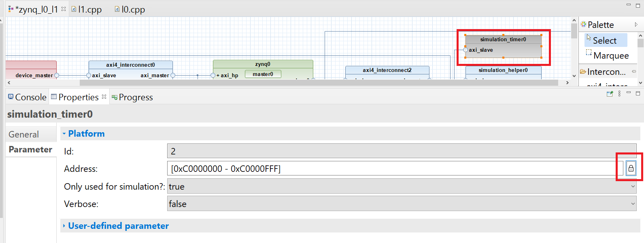Click the Verbose label
The image size is (644, 243).
click(x=81, y=204)
